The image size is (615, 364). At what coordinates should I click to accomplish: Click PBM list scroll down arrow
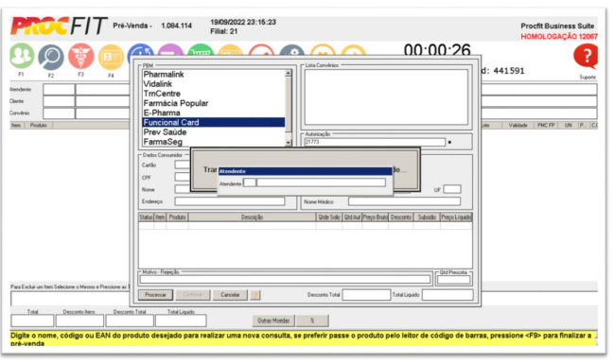tap(289, 143)
